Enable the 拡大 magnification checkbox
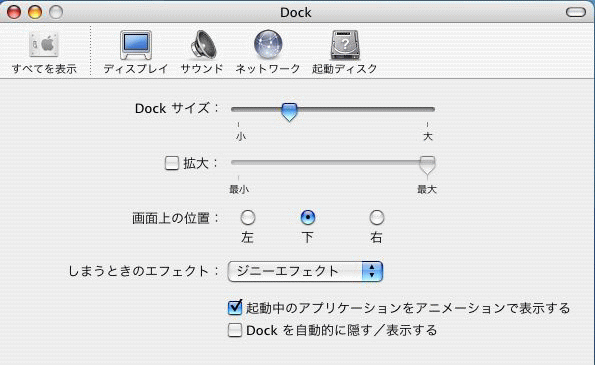Viewport: 595px width, 365px height. [x=172, y=163]
